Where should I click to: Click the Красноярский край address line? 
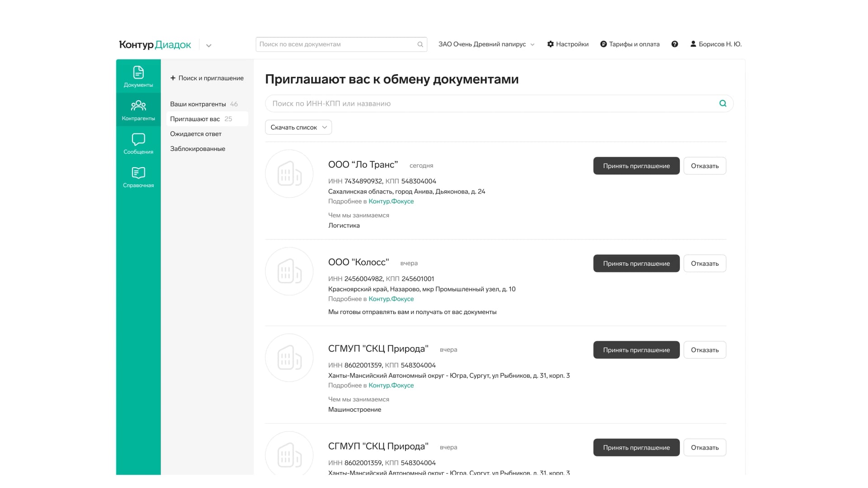tap(422, 289)
